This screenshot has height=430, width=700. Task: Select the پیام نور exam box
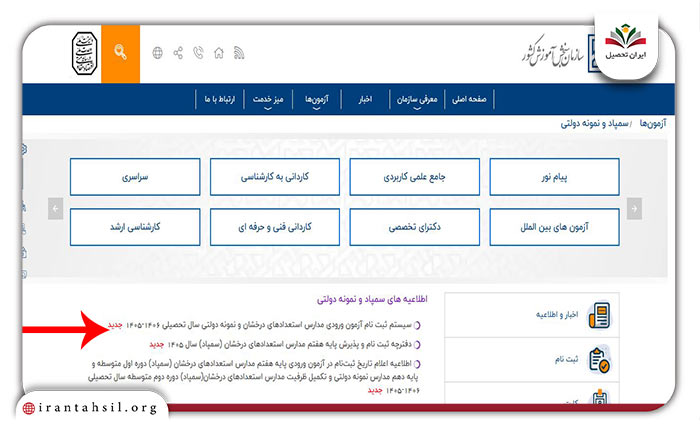[x=554, y=177]
